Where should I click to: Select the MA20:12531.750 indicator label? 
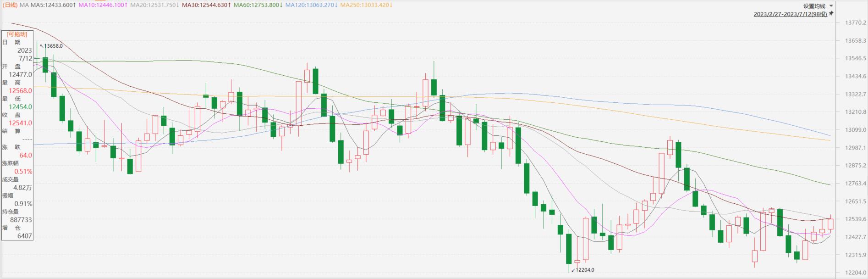[x=155, y=5]
